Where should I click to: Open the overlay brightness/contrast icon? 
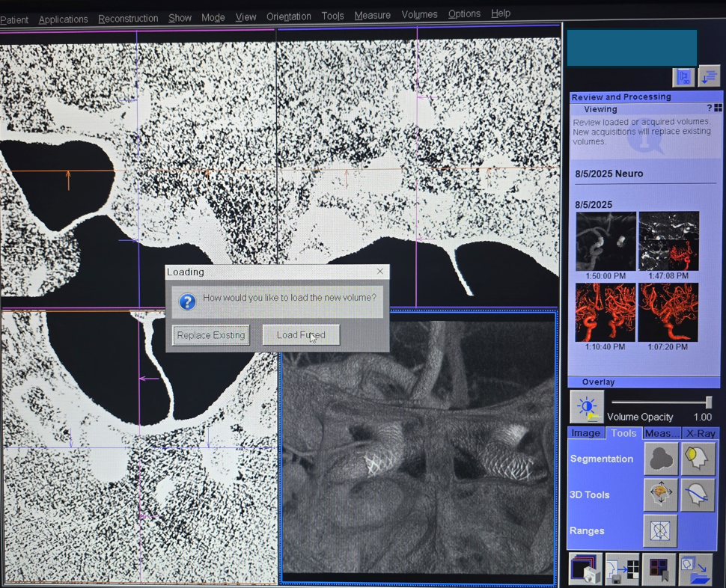pyautogui.click(x=587, y=408)
